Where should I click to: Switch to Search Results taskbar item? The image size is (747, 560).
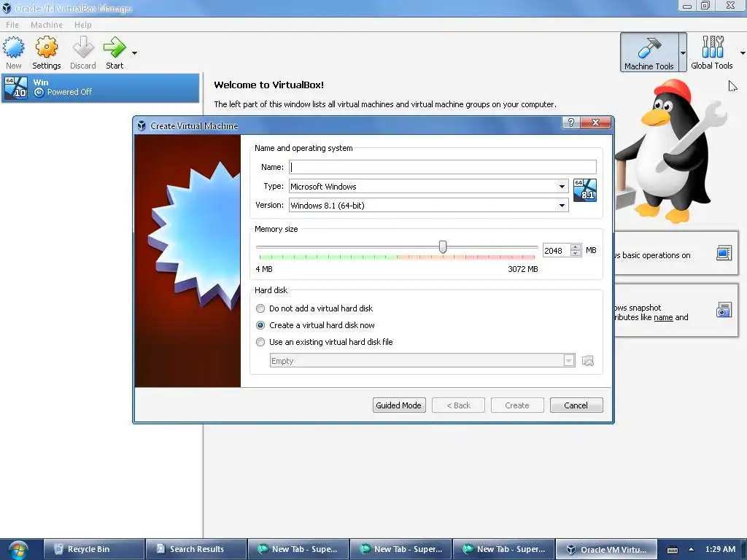pos(196,549)
